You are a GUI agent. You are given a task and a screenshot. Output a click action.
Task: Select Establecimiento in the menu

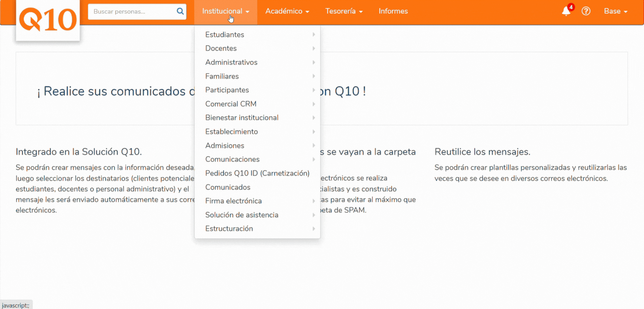[257, 132]
